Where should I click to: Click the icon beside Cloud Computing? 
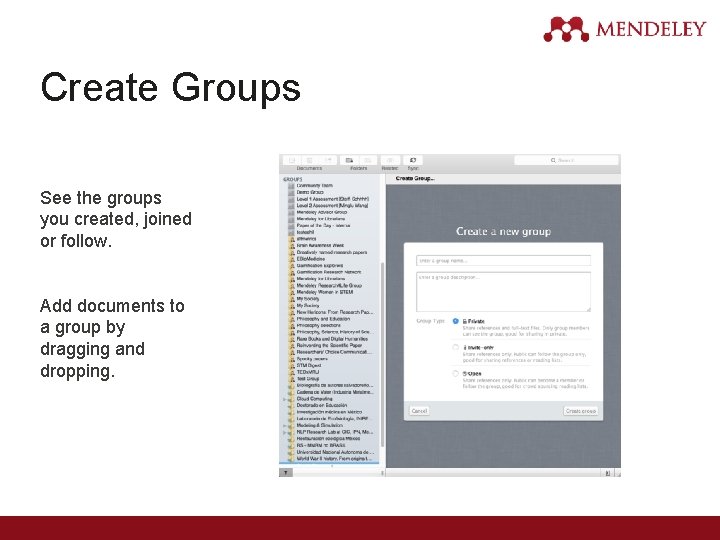tap(292, 399)
